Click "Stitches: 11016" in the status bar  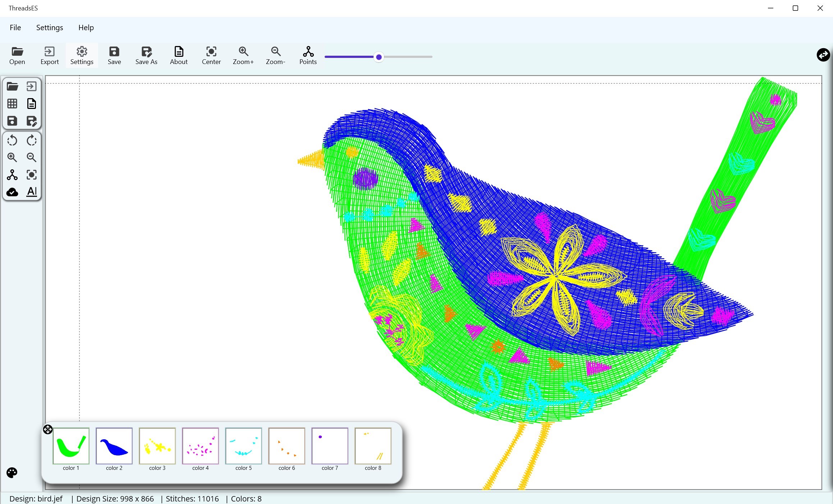[192, 499]
